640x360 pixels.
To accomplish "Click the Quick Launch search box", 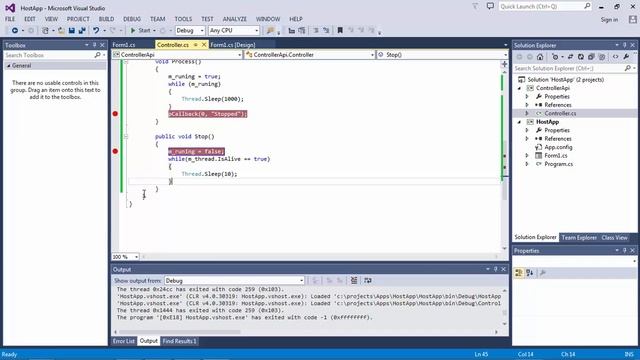I will (x=545, y=7).
